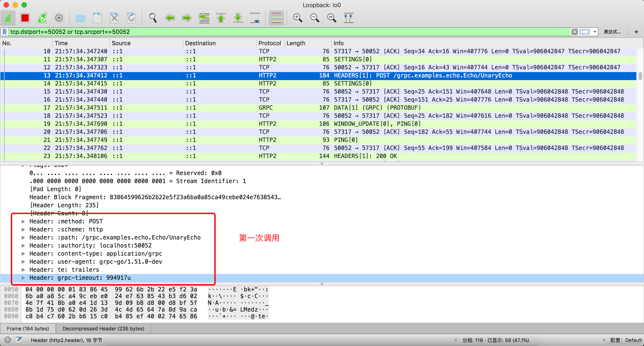Click the display filter text field
Image resolution: width=644 pixels, height=346 pixels.
click(275, 32)
